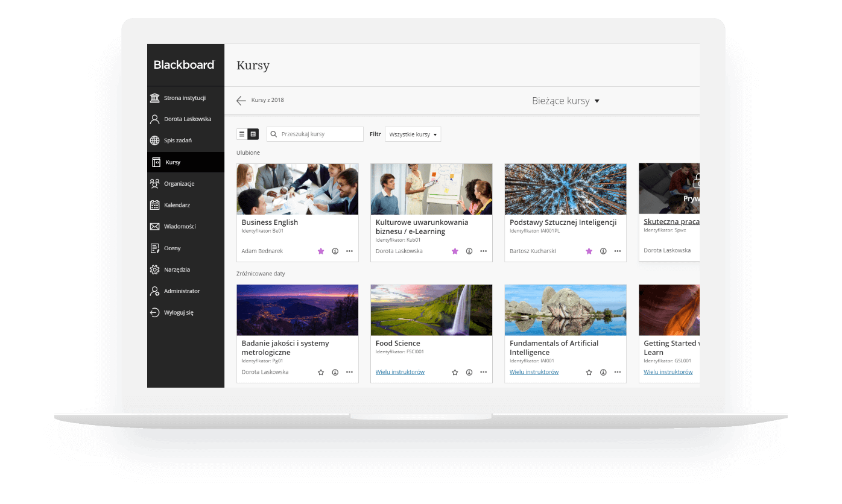Click the Blackboard logo
This screenshot has width=842, height=504.
point(184,65)
